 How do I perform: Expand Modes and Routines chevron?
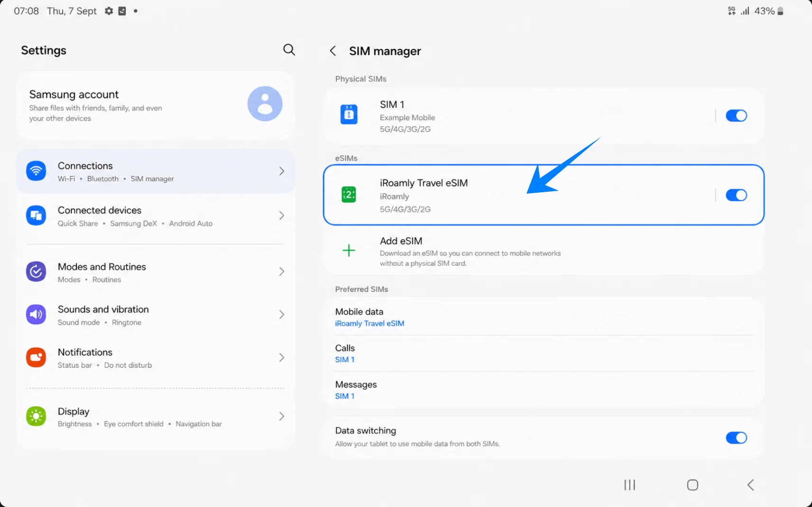pos(282,272)
